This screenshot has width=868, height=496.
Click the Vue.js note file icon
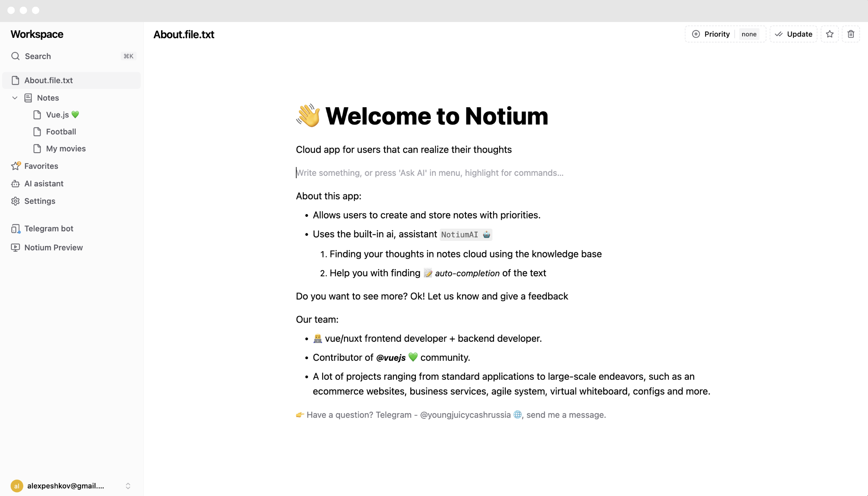(x=37, y=115)
